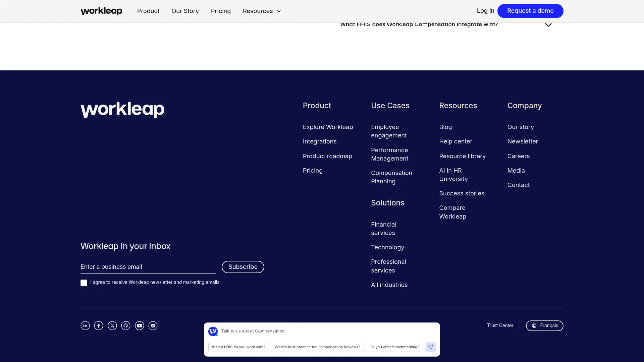Open the Instagram social icon
Viewport: 644px width, 362px height.
153,325
